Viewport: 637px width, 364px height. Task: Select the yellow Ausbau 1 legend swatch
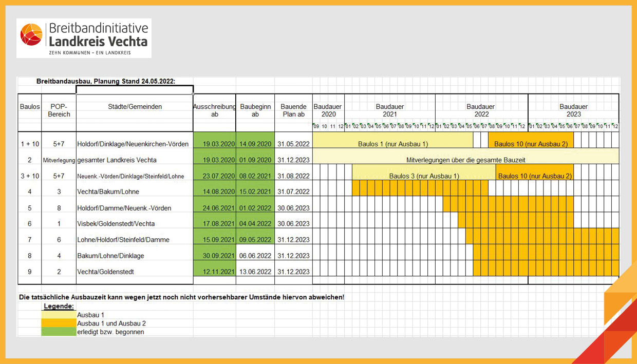click(59, 315)
